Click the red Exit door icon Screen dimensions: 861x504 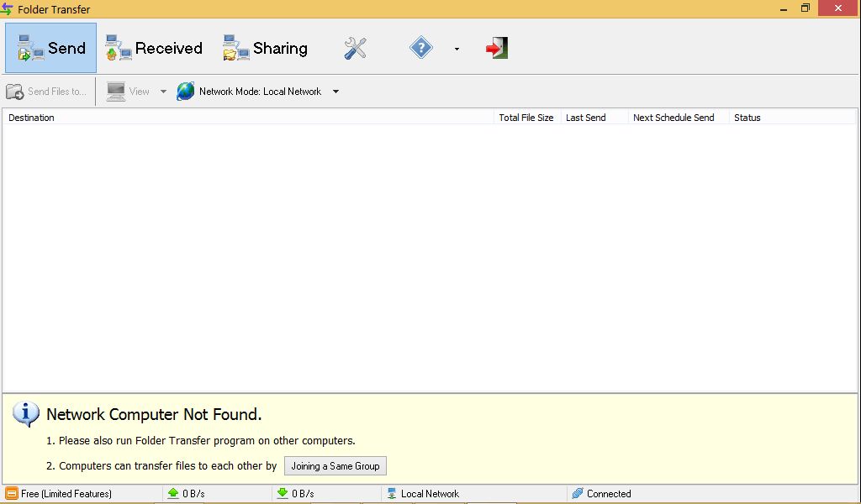496,48
